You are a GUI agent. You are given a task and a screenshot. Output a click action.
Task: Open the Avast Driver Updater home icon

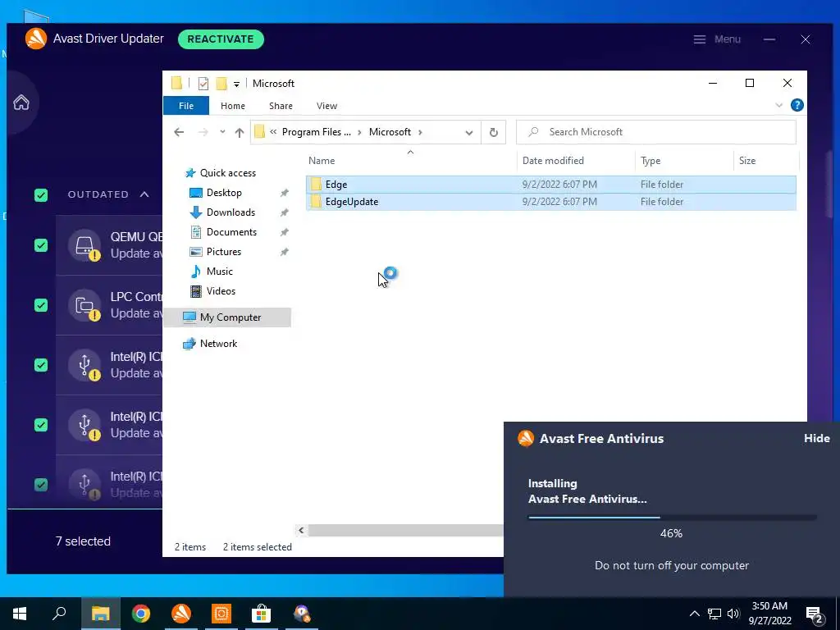(21, 102)
